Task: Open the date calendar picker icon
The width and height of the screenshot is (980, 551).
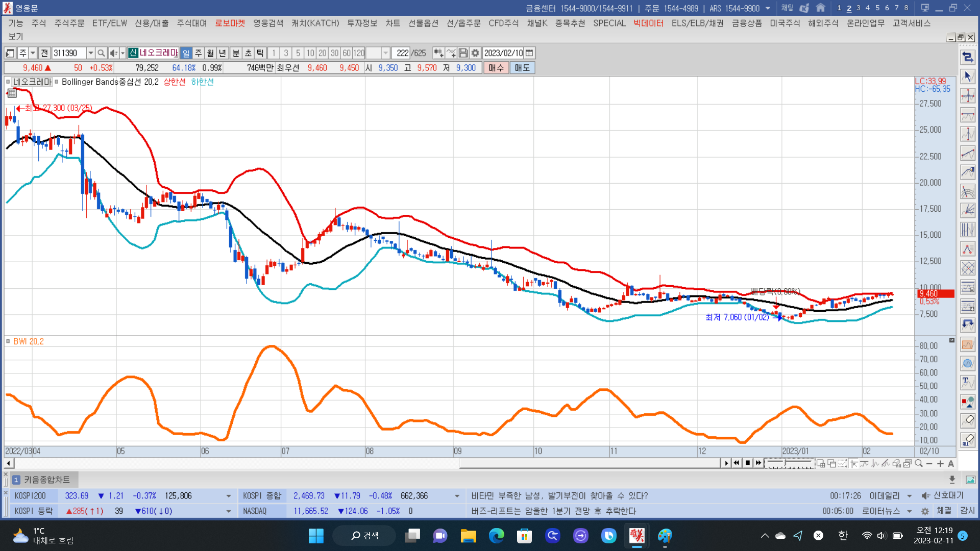Action: pos(530,53)
